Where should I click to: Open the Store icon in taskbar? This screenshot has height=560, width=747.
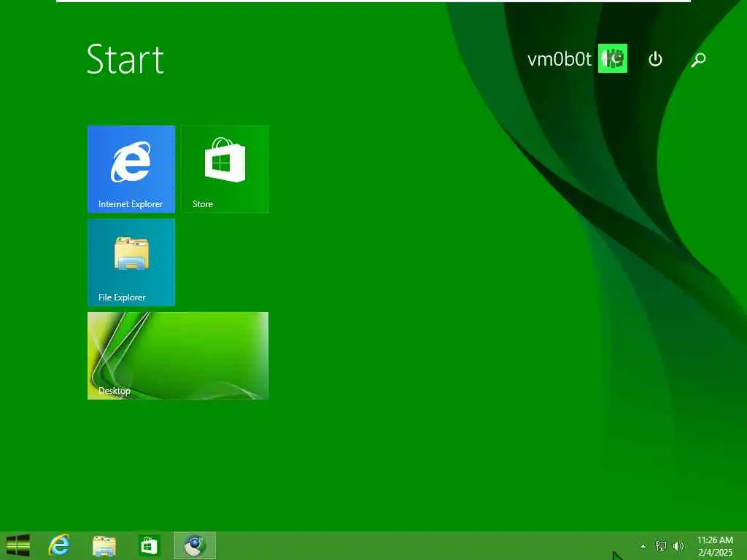point(149,545)
